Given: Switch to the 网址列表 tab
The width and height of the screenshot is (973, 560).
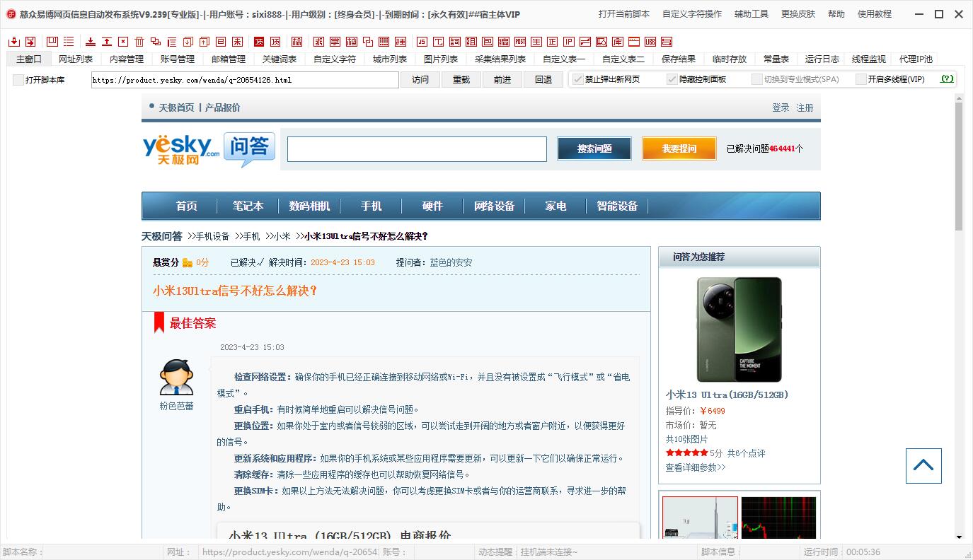Looking at the screenshot, I should [x=76, y=59].
